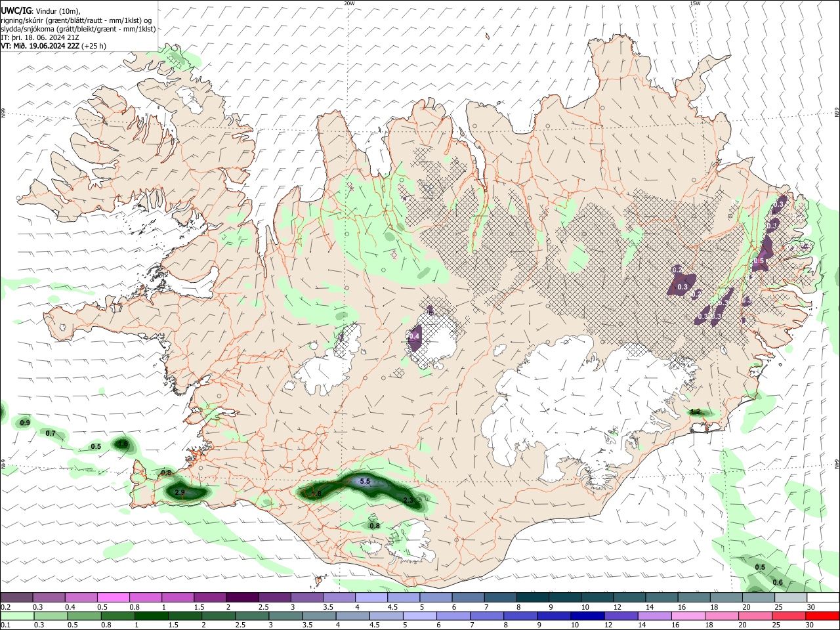840x630 pixels.
Task: Click the 0.4 snowfall value beside Hofsjökull glacier
Action: coord(414,336)
